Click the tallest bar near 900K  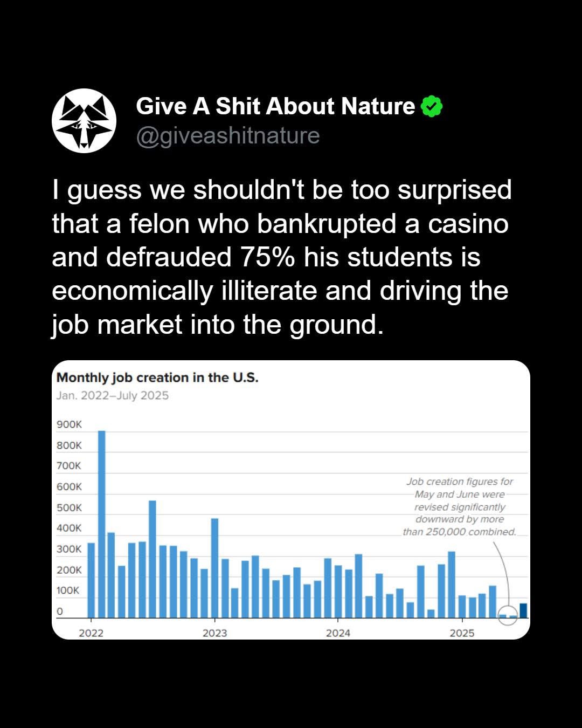point(101,524)
